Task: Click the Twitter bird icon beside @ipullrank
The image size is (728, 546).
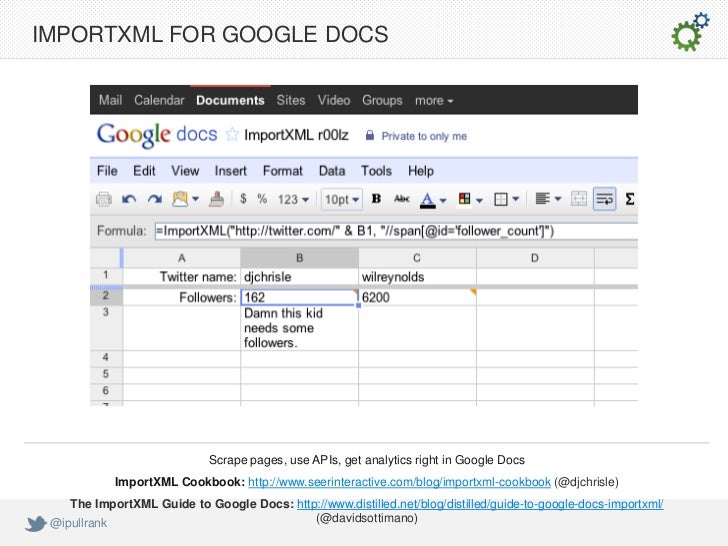Action: click(35, 523)
